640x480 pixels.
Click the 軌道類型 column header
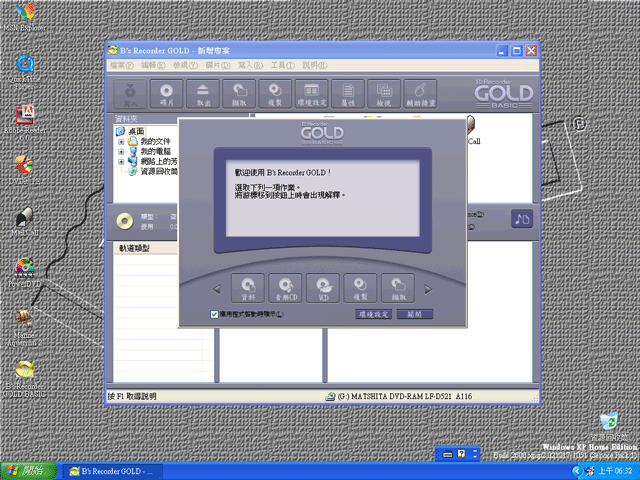click(x=146, y=248)
